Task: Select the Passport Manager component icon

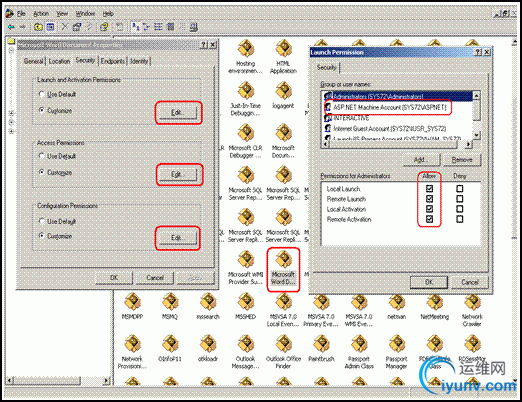Action: (397, 344)
